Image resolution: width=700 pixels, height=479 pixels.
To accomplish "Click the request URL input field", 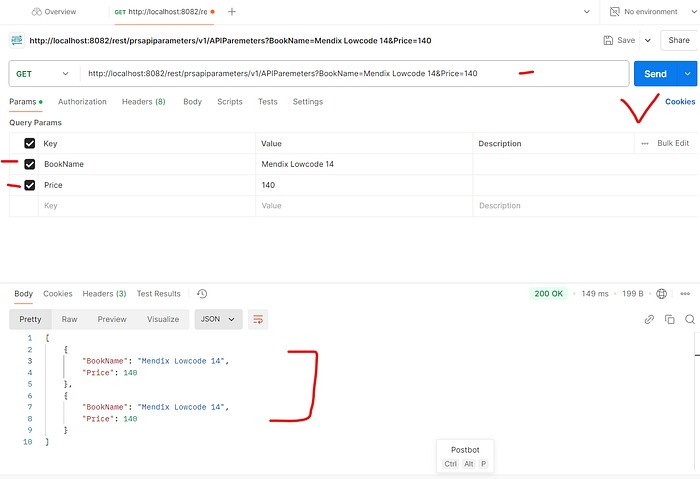I will (355, 74).
